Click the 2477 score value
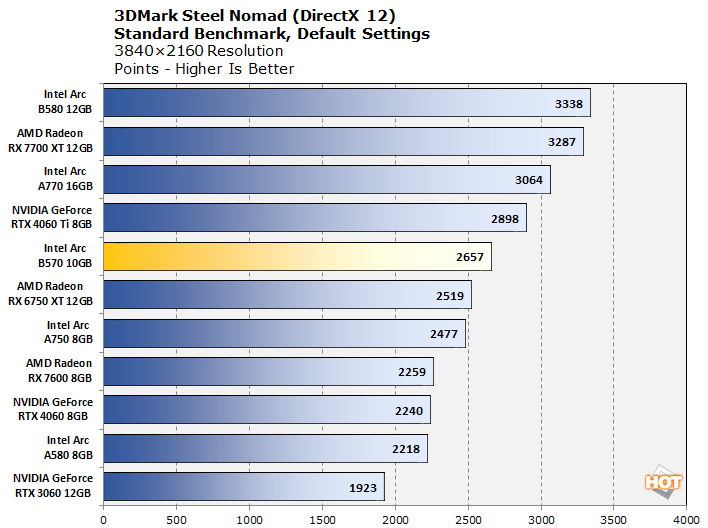708x528 pixels. (443, 334)
